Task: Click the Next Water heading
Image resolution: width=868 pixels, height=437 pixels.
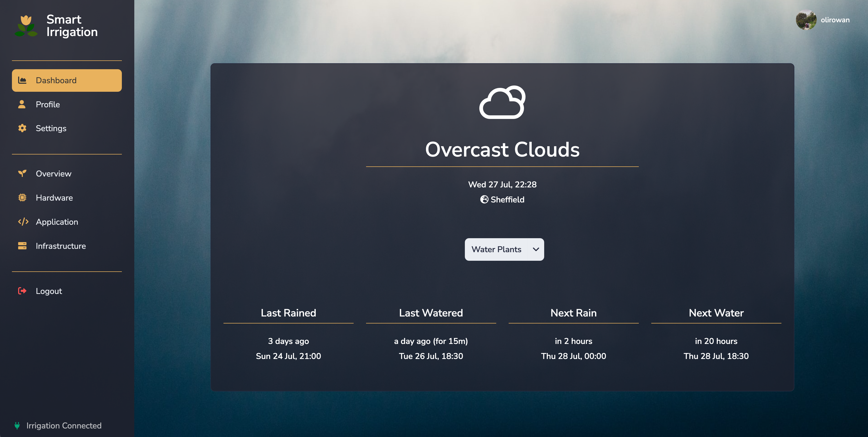Action: pos(716,313)
